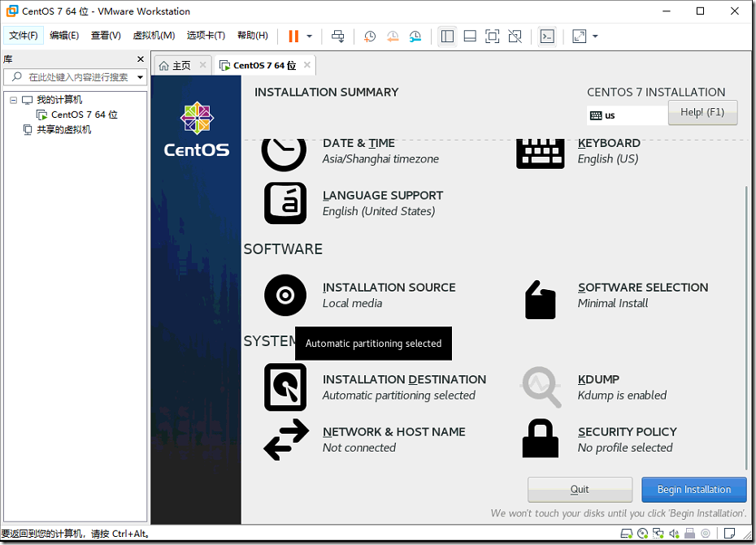Click hard disk status bar icon

[x=626, y=534]
